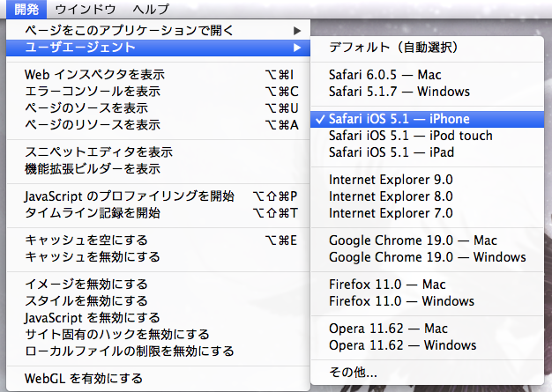The image size is (552, 392).
Task: Toggle ローカルファイルの制限を無効にする
Action: tap(158, 351)
